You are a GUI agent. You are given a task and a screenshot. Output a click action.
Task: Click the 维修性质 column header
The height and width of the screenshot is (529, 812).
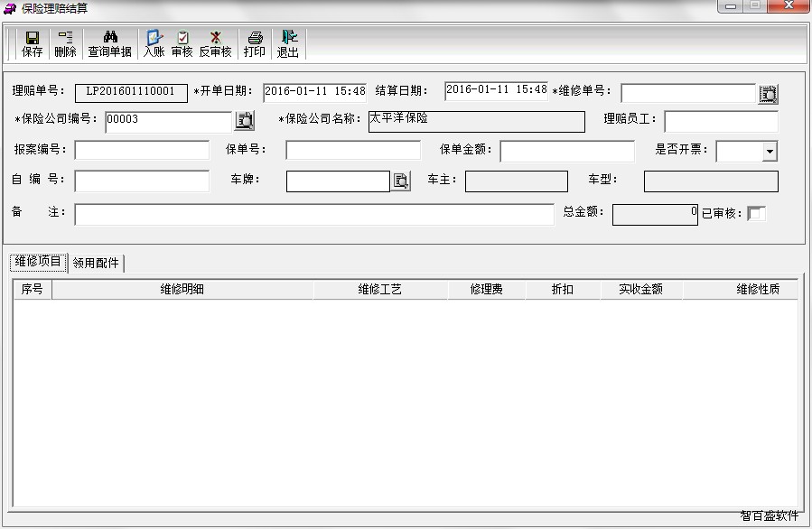[x=741, y=289]
